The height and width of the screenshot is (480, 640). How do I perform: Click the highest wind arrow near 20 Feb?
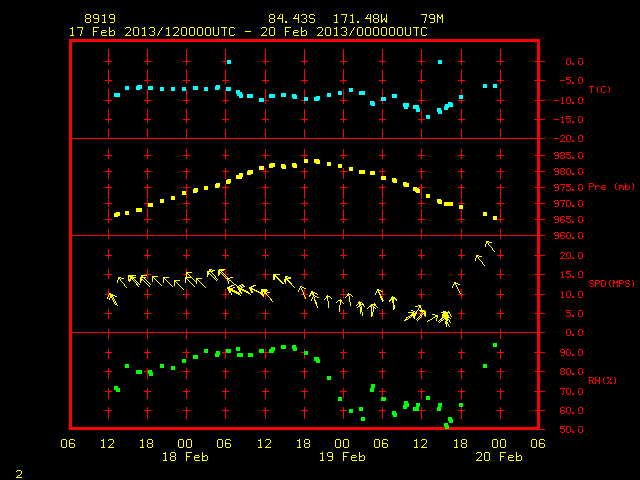490,246
